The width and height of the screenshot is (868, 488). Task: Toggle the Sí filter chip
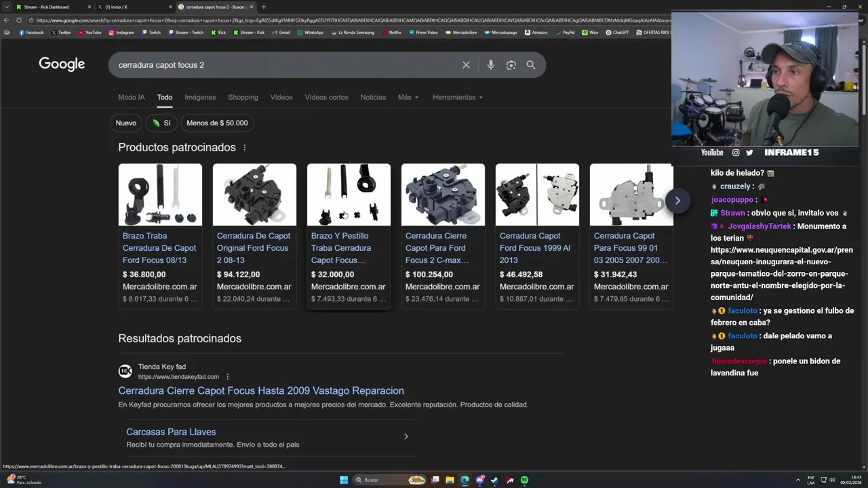161,123
